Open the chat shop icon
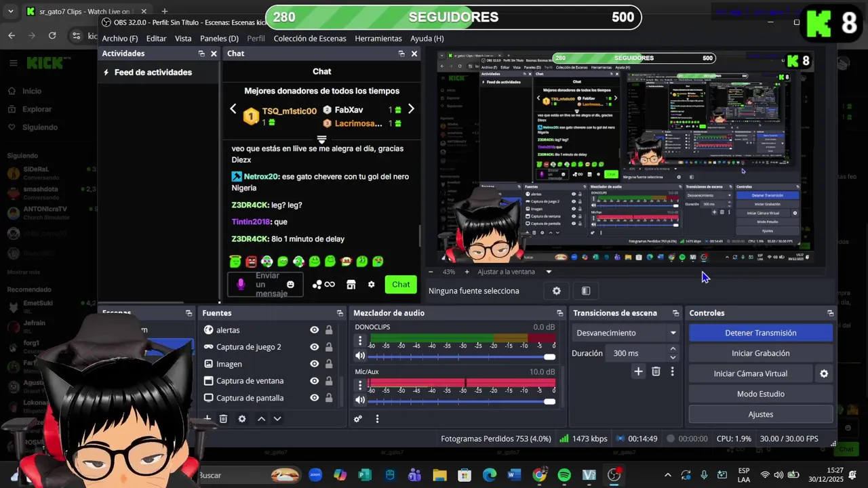 pos(351,285)
